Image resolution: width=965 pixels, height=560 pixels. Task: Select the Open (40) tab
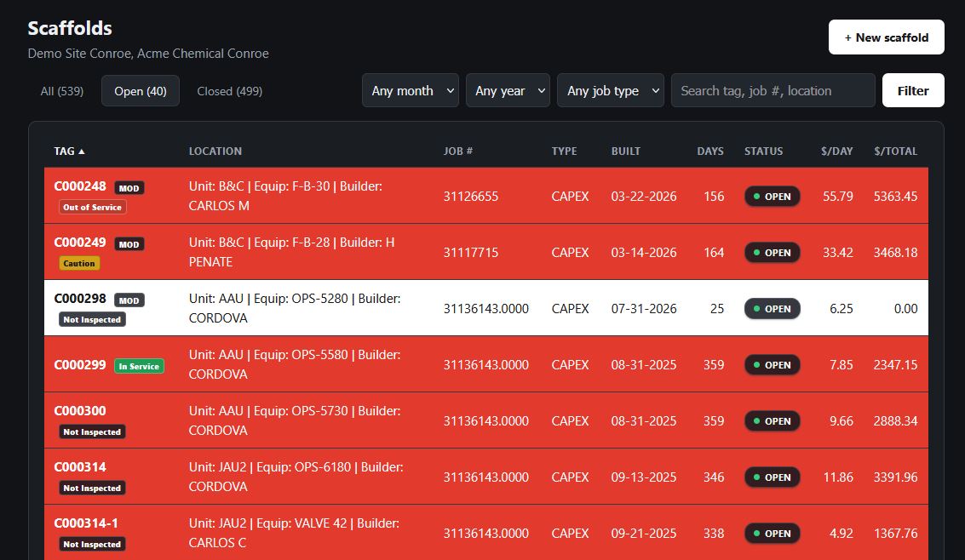point(141,91)
